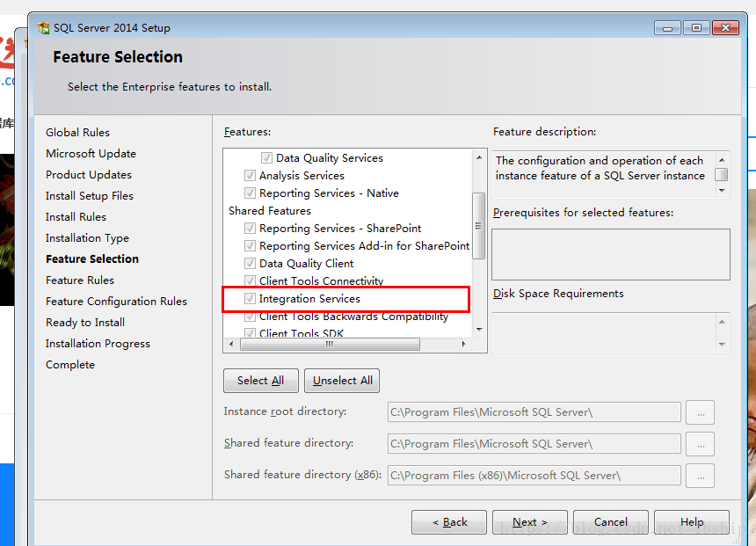Viewport: 756px width, 546px height.
Task: Select the Feature Configuration Rules step
Action: click(x=116, y=302)
